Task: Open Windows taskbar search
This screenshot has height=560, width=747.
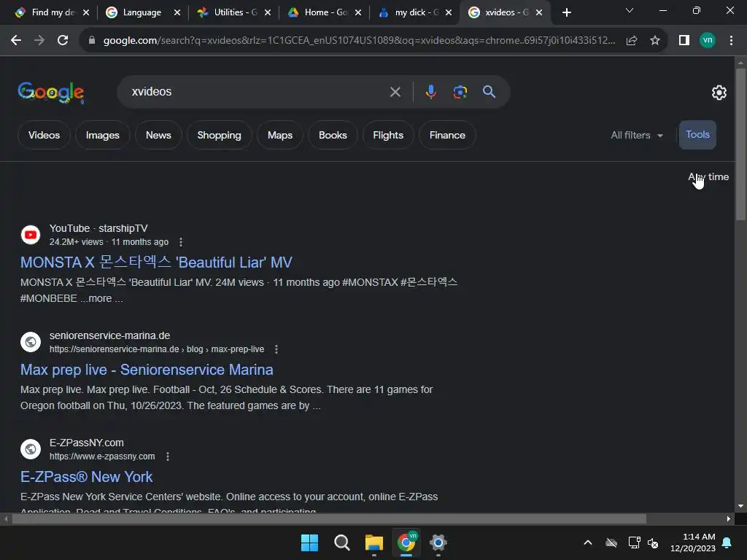Action: pyautogui.click(x=341, y=542)
